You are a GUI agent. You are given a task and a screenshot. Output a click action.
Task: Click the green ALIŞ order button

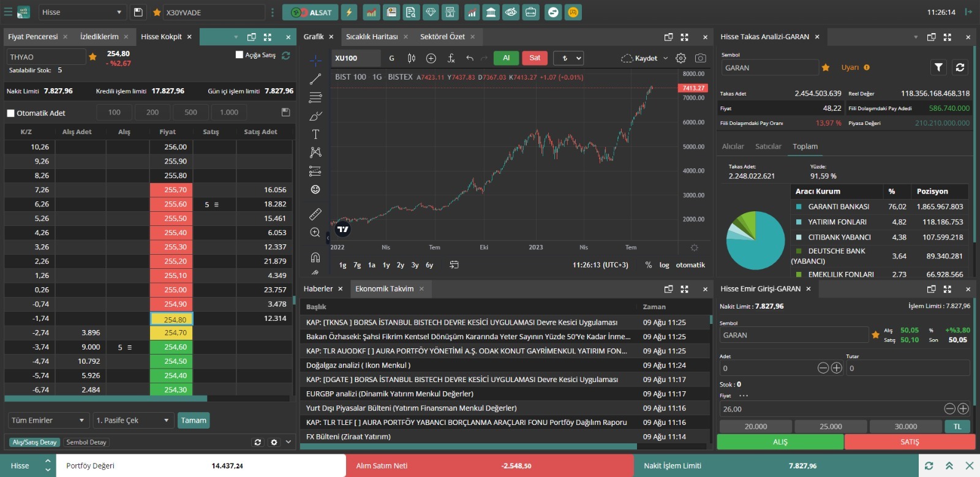point(780,442)
